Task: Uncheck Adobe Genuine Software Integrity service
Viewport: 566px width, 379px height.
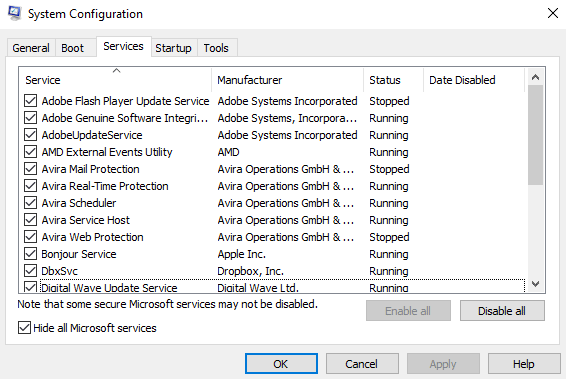Action: pos(31,118)
